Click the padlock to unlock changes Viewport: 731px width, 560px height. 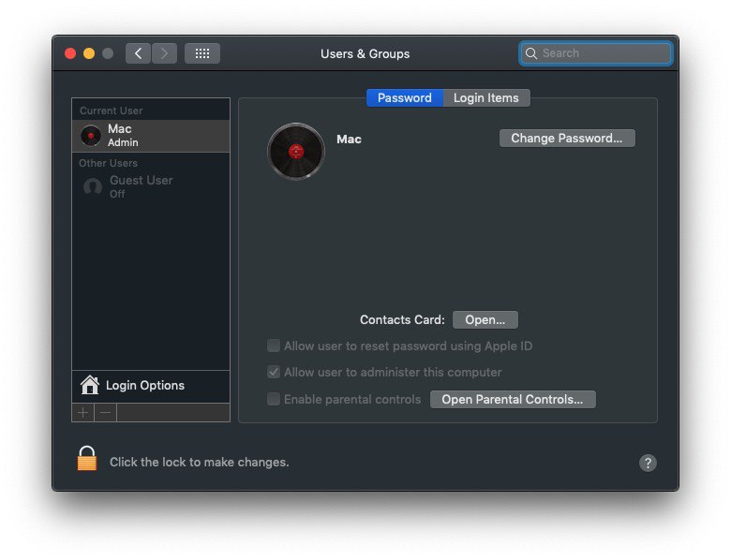(87, 459)
